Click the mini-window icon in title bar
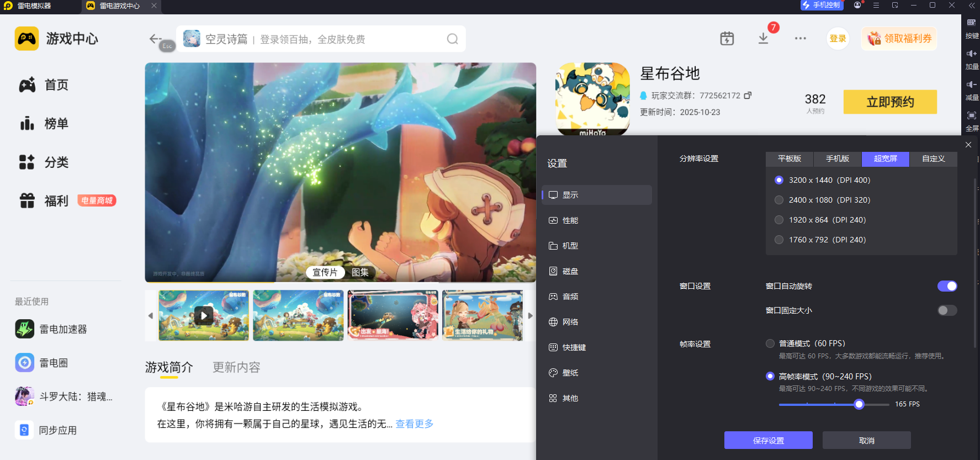The height and width of the screenshot is (460, 980). (x=895, y=5)
